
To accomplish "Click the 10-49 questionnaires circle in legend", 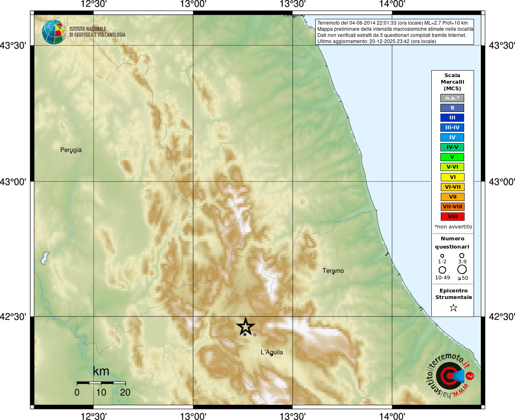I will (x=442, y=270).
